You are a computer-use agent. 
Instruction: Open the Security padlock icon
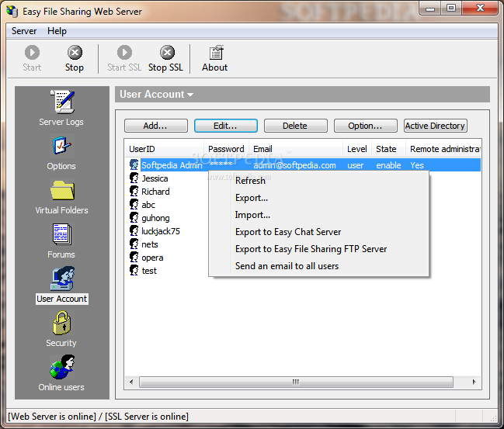(x=61, y=323)
